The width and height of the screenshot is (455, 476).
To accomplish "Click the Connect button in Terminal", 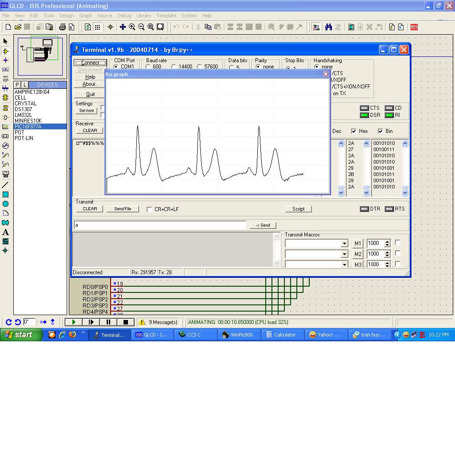I will coord(90,63).
